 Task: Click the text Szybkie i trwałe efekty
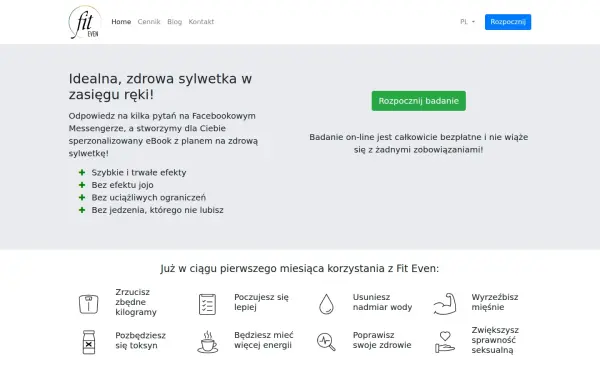[139, 173]
